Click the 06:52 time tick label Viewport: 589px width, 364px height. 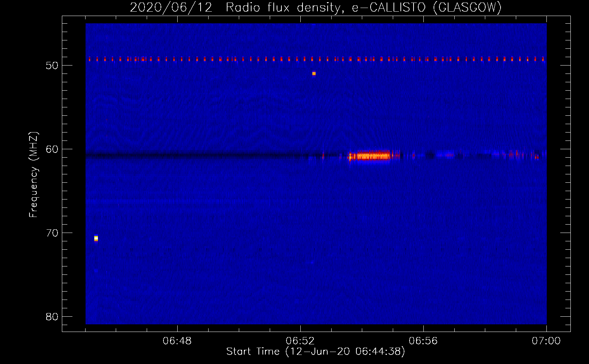coord(300,341)
